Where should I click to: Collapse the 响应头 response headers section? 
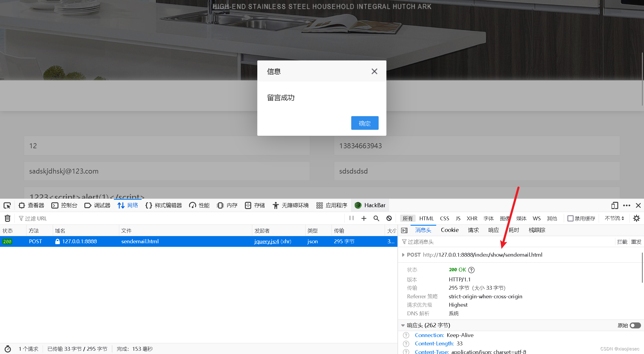click(403, 325)
